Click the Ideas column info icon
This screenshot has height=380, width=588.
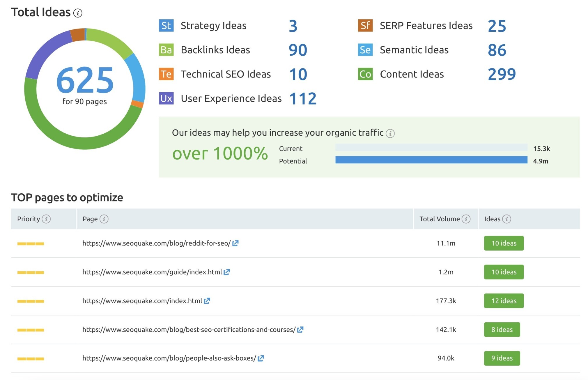pyautogui.click(x=506, y=219)
